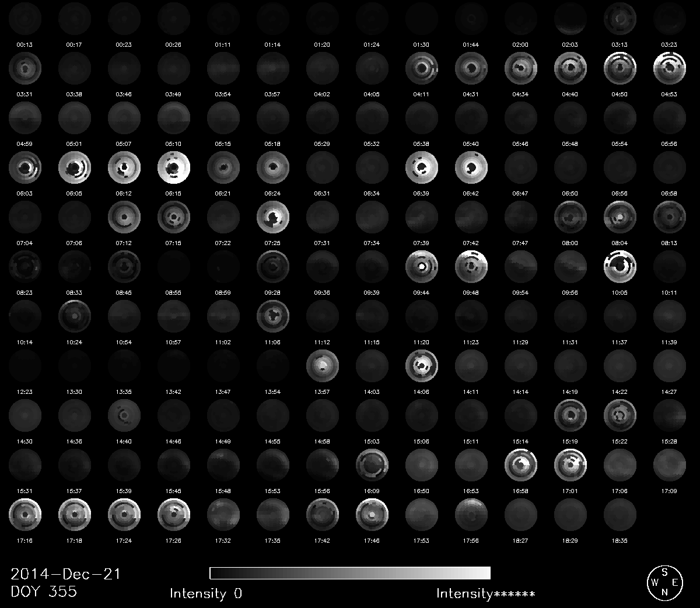Open the 04:53 bright disk thumbnail
The width and height of the screenshot is (700, 608).
click(669, 69)
